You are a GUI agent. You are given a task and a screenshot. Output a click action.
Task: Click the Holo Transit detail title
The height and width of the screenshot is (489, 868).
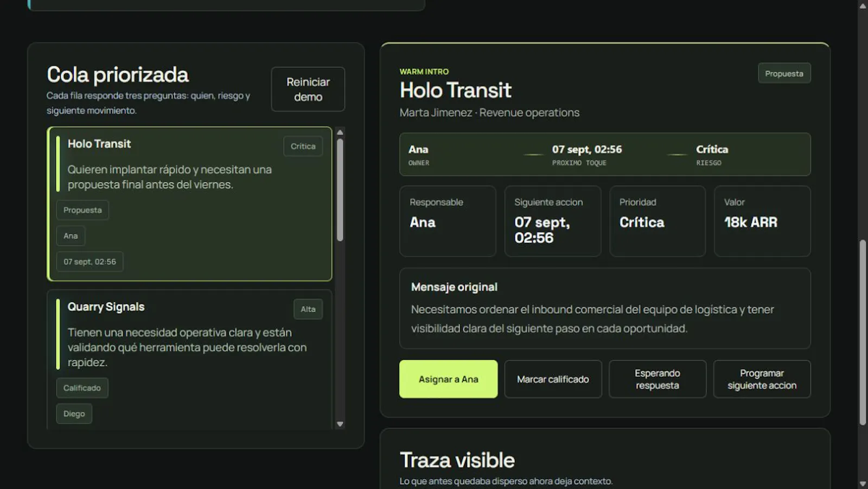[x=455, y=90]
